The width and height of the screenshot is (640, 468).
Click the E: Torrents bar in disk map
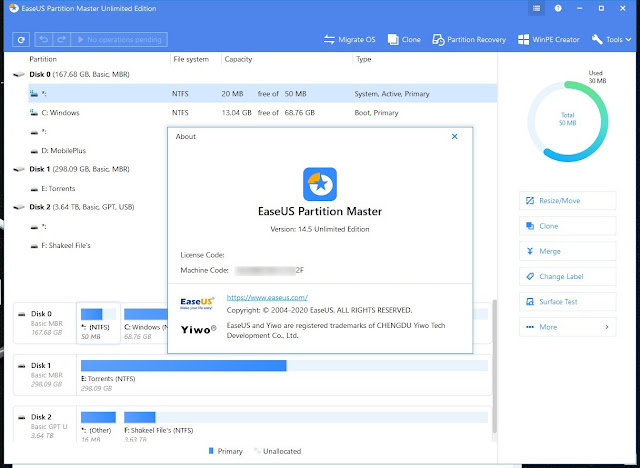point(183,366)
